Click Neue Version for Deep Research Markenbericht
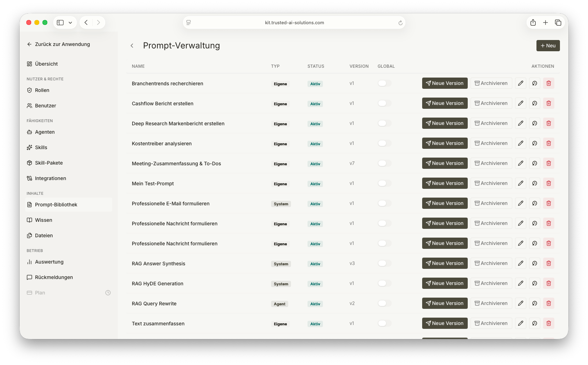The height and width of the screenshot is (365, 588). coord(445,123)
